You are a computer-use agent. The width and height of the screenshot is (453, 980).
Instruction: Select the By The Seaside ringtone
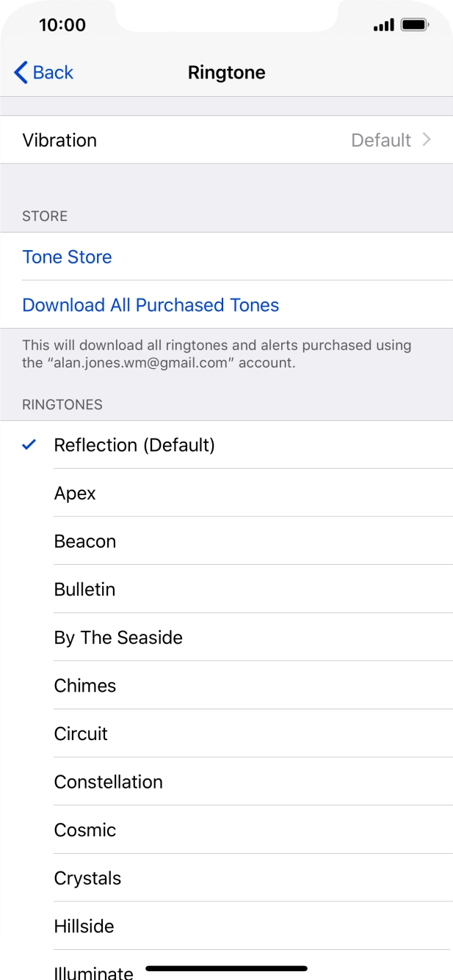coord(118,637)
